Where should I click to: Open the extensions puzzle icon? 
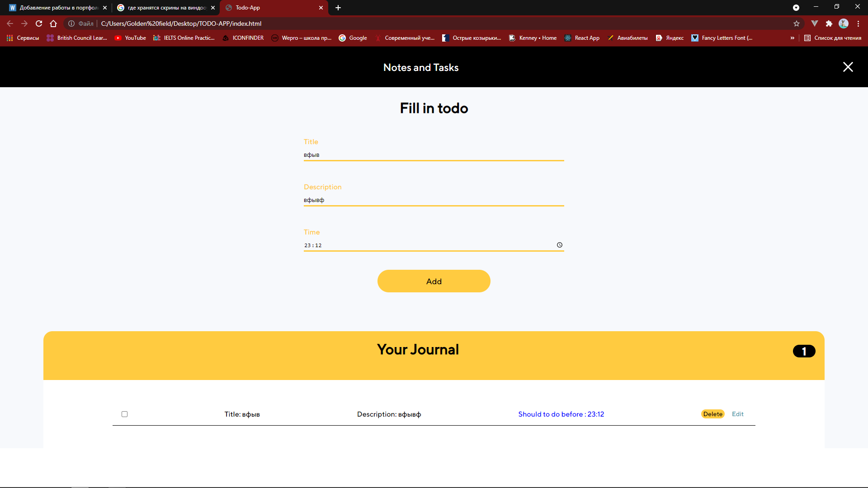(829, 23)
